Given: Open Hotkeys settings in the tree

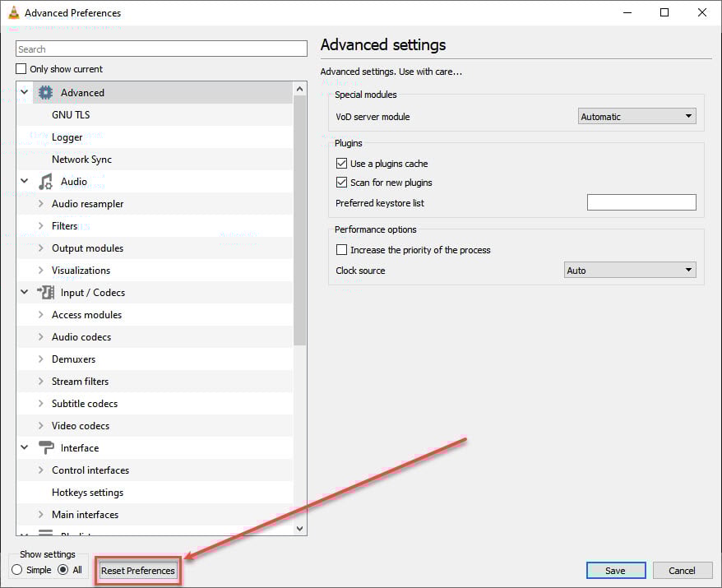Looking at the screenshot, I should (x=87, y=493).
